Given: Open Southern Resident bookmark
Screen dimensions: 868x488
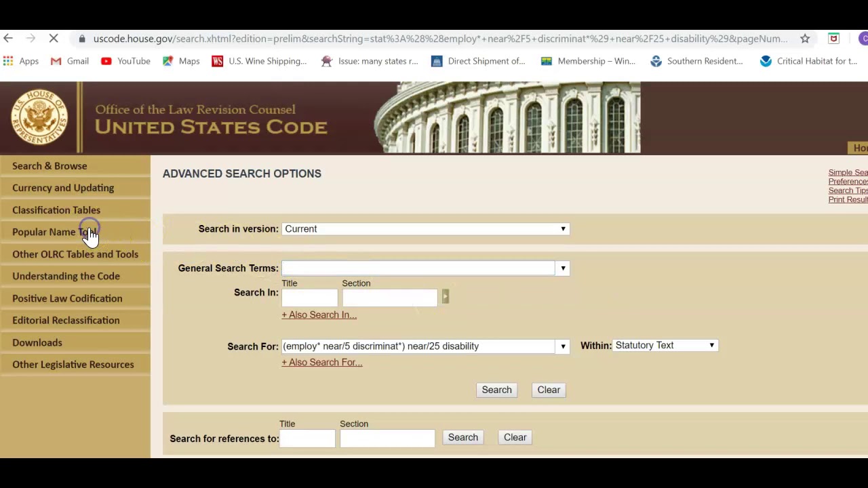Looking at the screenshot, I should click(x=696, y=61).
